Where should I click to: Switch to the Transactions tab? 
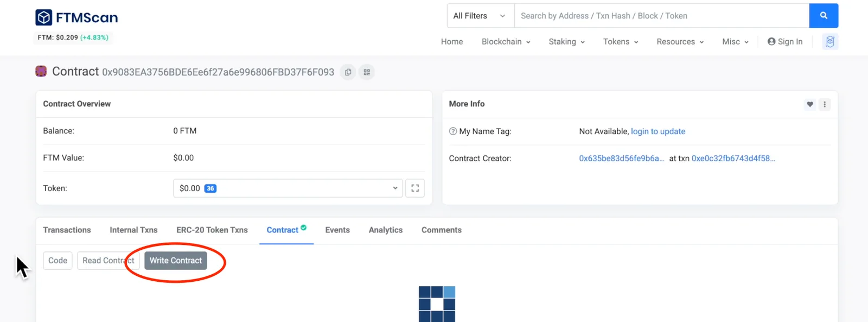tap(67, 230)
